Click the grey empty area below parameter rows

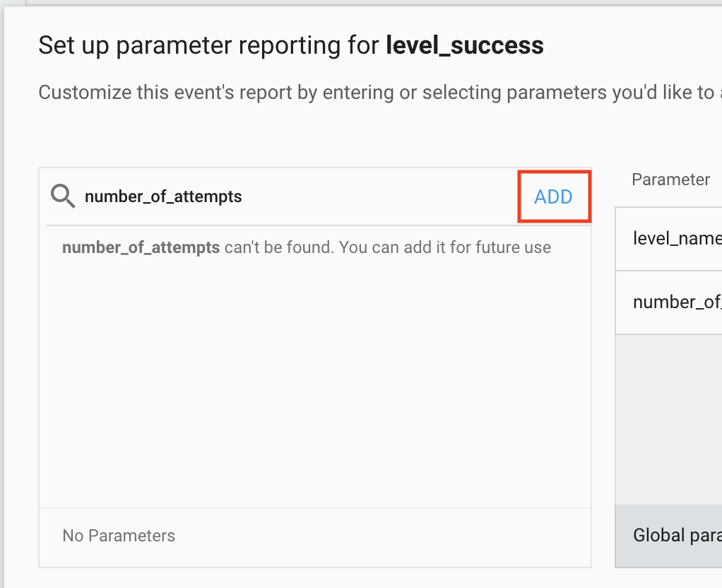669,418
